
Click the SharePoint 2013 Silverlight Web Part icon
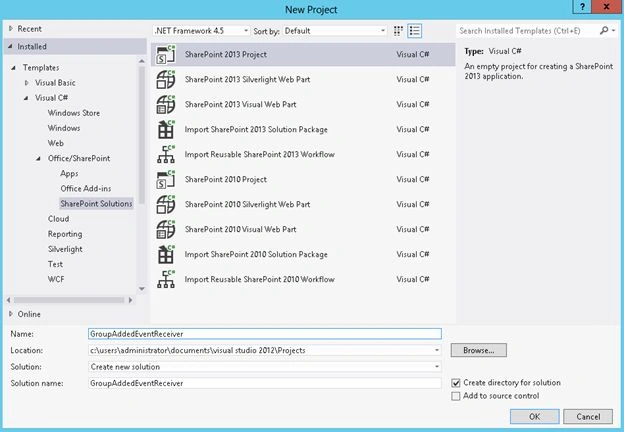coord(166,80)
